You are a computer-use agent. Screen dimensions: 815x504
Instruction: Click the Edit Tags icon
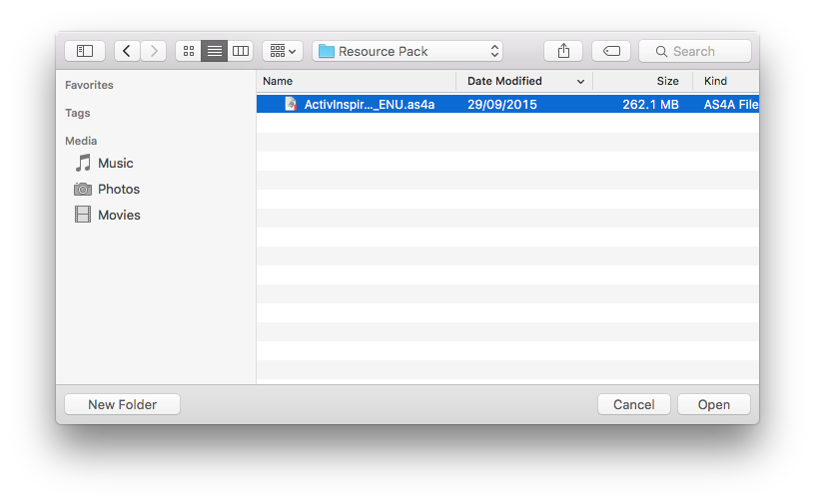[611, 51]
